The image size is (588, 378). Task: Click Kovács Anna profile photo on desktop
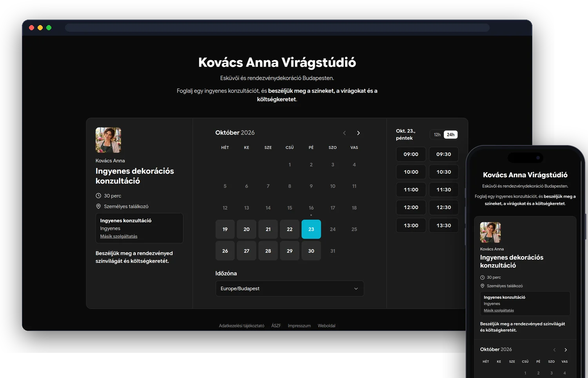click(x=108, y=140)
